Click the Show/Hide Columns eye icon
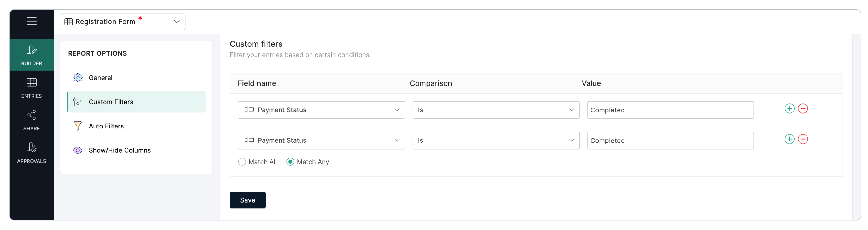The width and height of the screenshot is (868, 230). 78,150
